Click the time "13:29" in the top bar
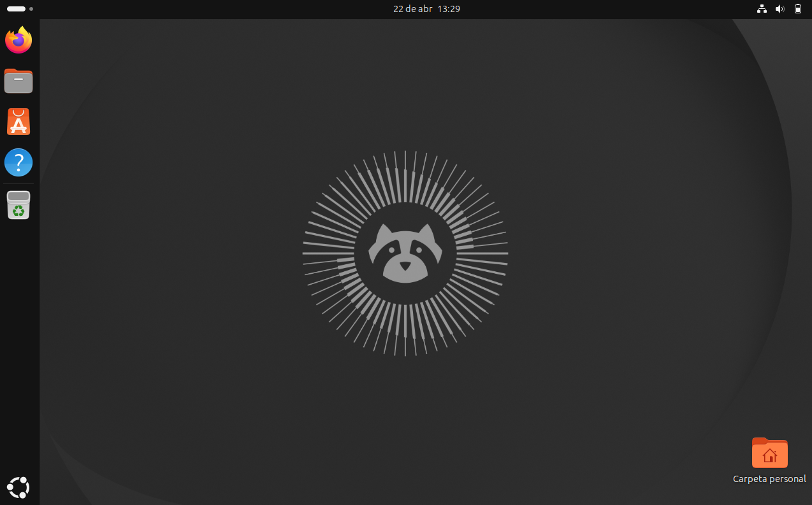Viewport: 812px width, 505px height. (449, 9)
